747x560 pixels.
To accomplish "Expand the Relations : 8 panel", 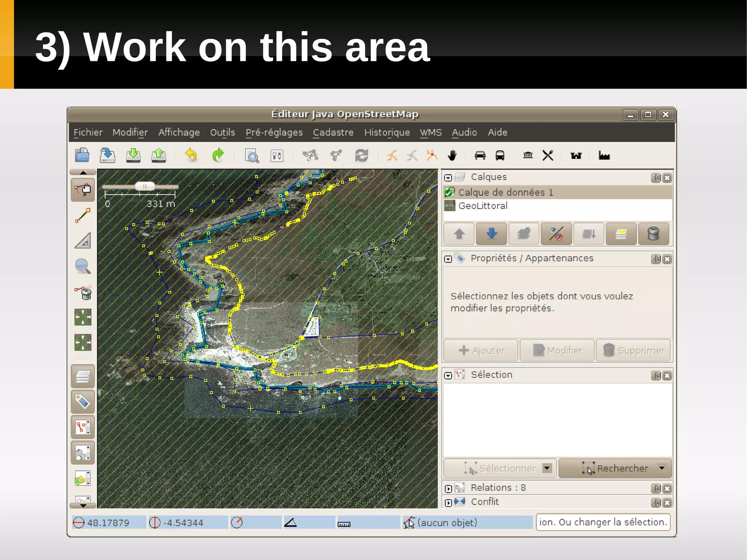I will click(448, 488).
